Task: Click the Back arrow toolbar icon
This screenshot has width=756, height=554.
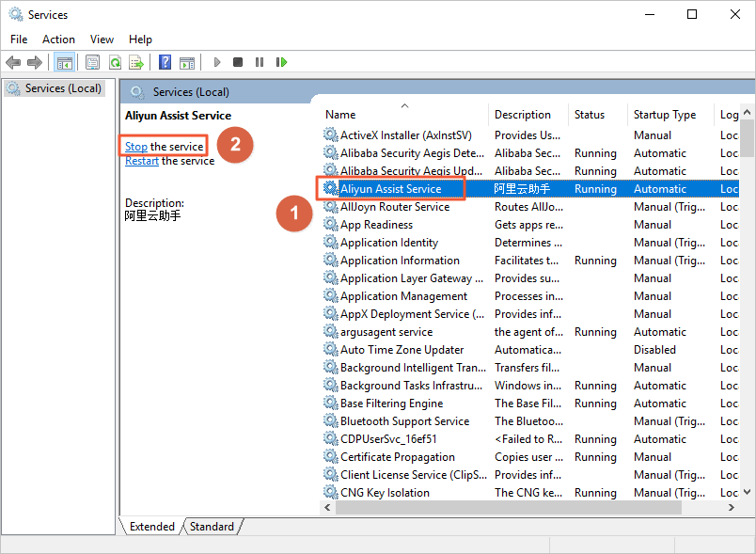Action: click(x=13, y=62)
